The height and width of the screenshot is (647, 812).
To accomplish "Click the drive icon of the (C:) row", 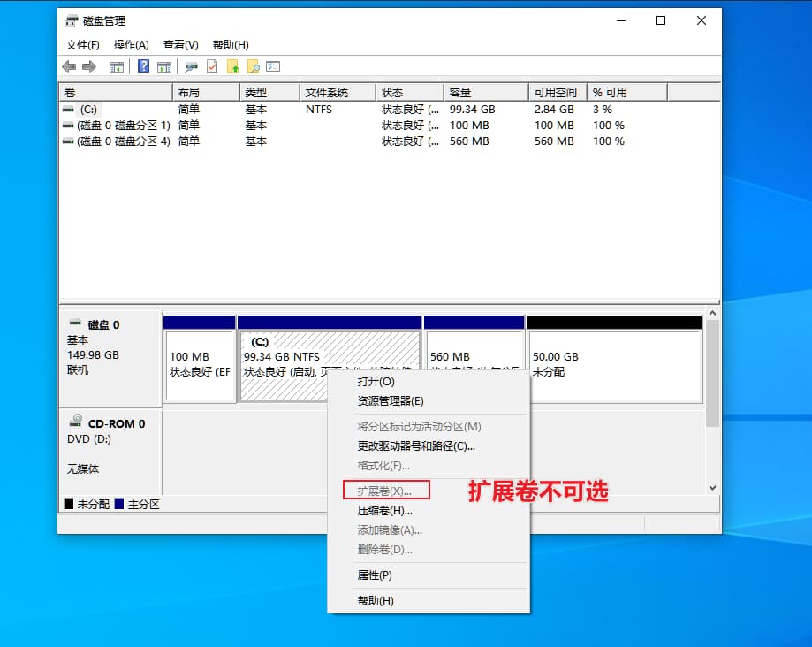I will (68, 110).
